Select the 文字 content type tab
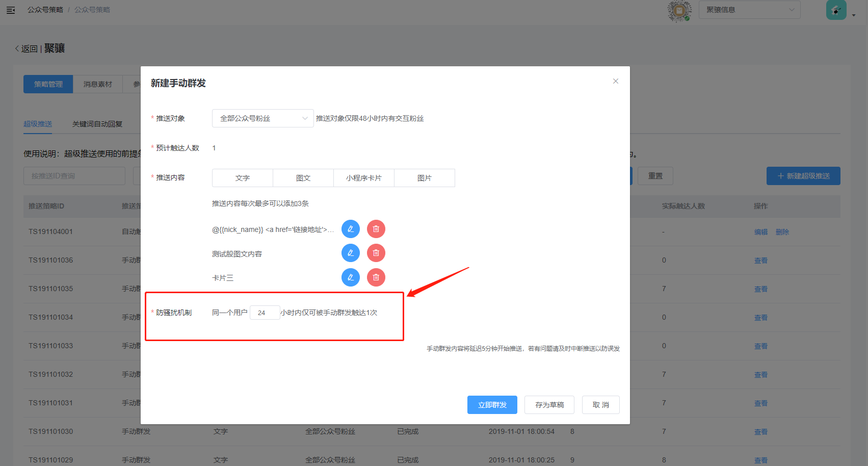 243,178
